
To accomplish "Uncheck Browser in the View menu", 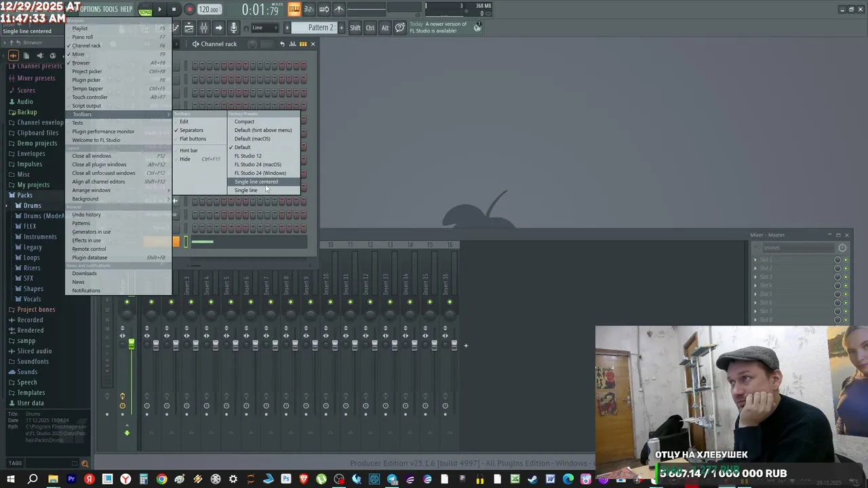I will tap(118, 63).
